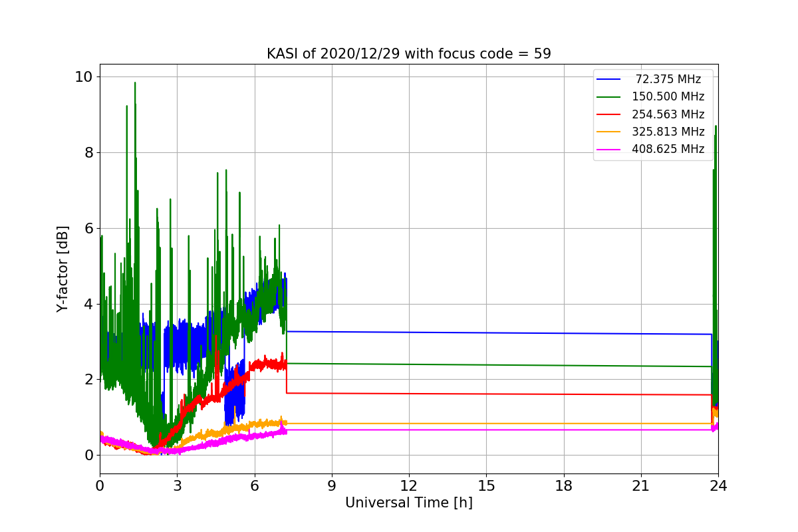
Task: Click the x-axis tick label 12
Action: tap(409, 486)
